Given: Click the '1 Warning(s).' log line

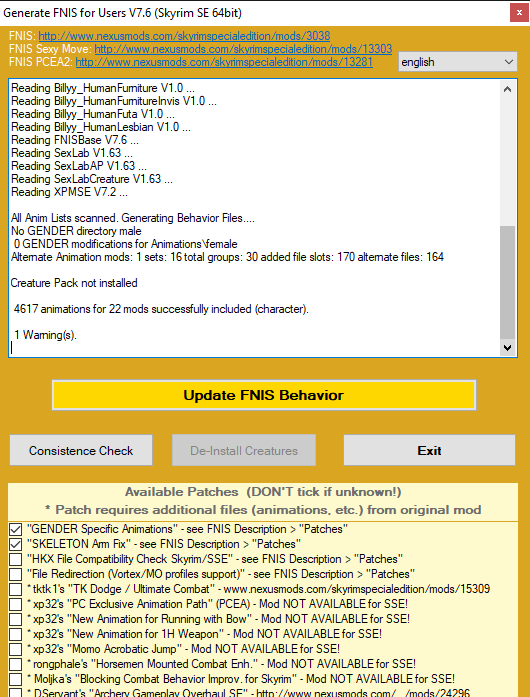Looking at the screenshot, I should (x=45, y=335).
